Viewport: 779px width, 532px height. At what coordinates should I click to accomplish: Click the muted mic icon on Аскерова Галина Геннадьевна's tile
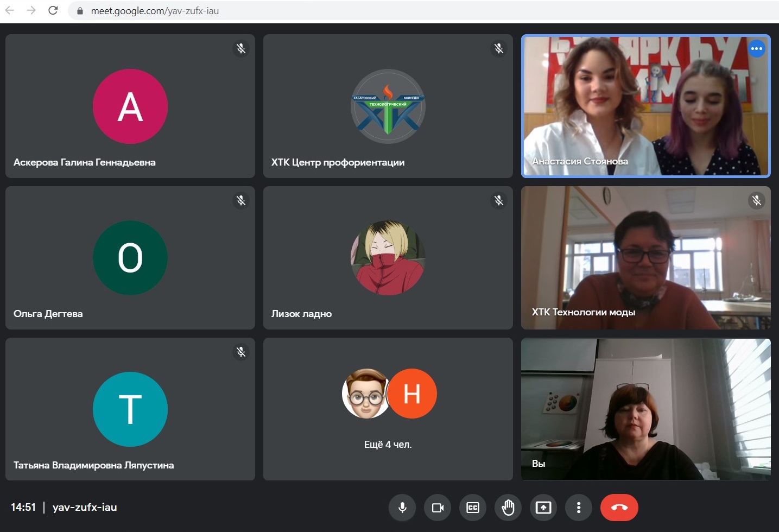(x=241, y=49)
